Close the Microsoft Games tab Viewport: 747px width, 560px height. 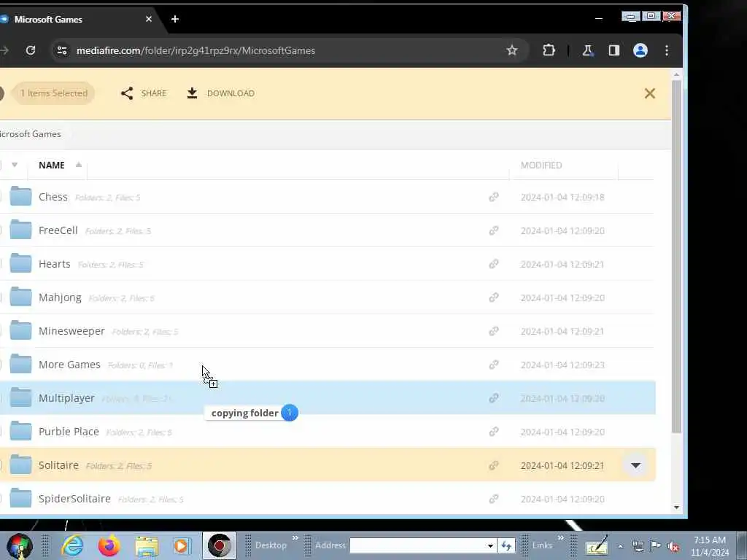coord(149,19)
